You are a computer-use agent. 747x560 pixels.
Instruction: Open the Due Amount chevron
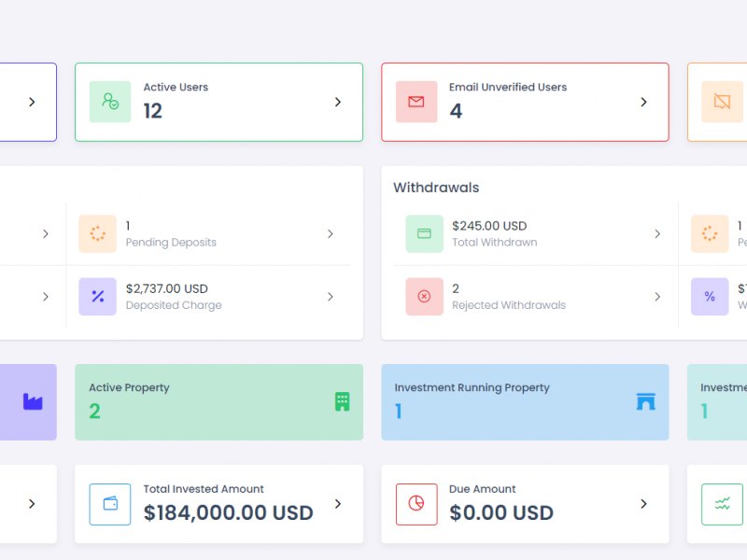pos(643,504)
